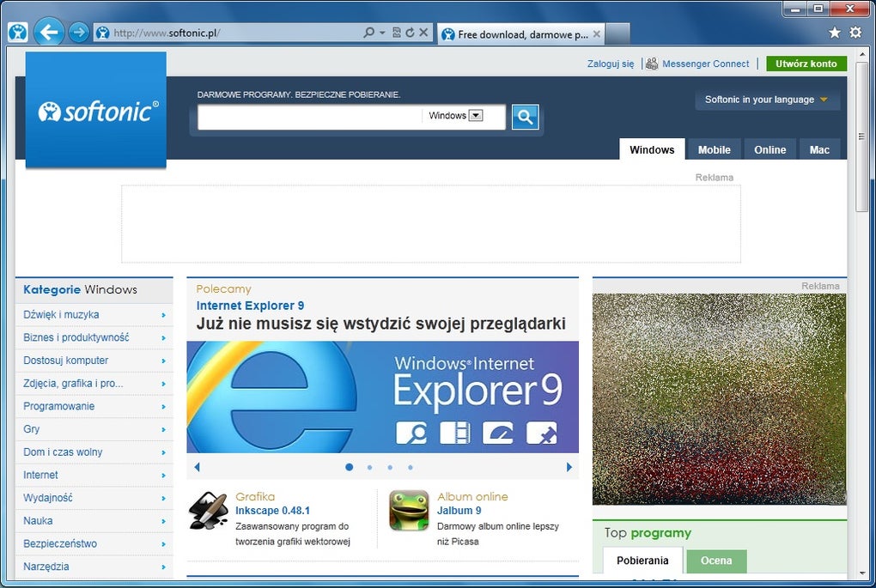This screenshot has height=588, width=876.
Task: Select the third carousel dot
Action: point(390,467)
